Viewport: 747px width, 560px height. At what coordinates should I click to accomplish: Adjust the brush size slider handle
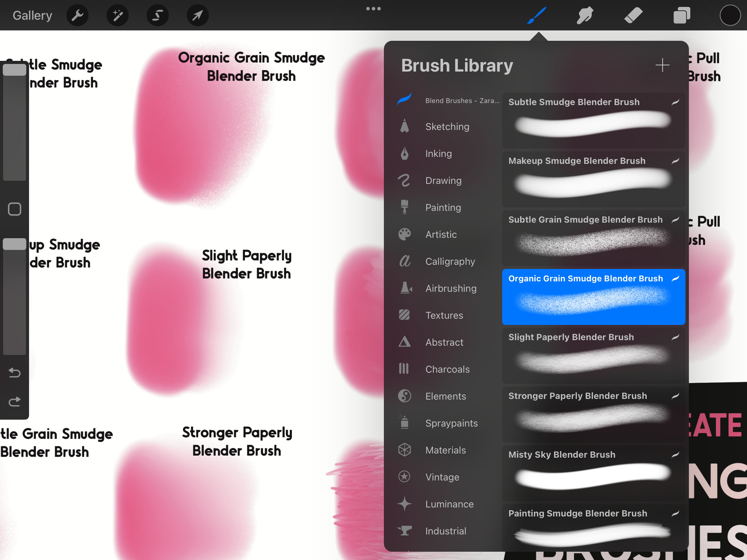(15, 70)
